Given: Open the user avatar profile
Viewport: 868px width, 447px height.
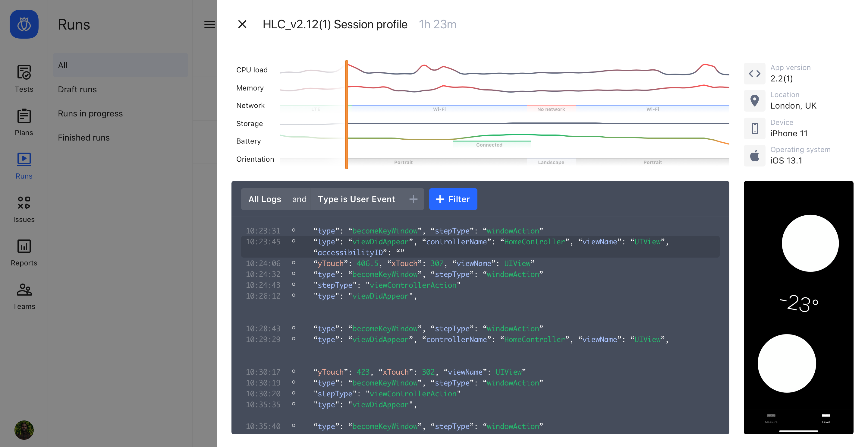Looking at the screenshot, I should coord(24,430).
